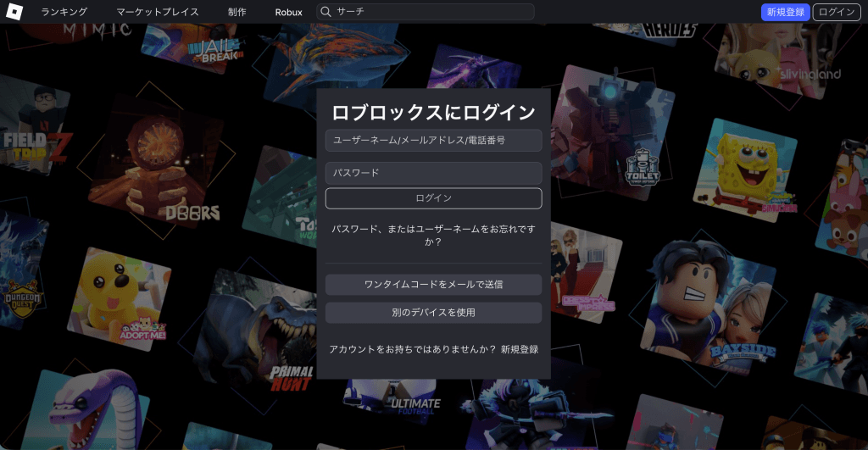Click the blue 新規登録 button in header

(x=786, y=12)
